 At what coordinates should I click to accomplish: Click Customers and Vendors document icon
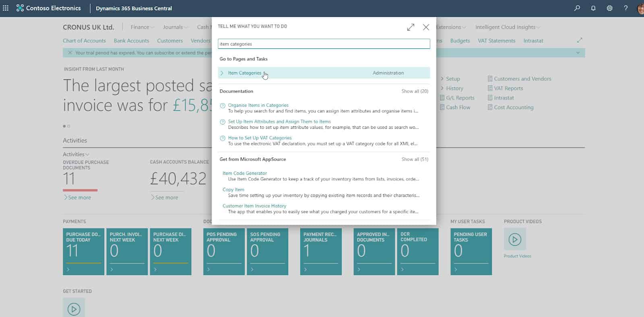pos(490,79)
